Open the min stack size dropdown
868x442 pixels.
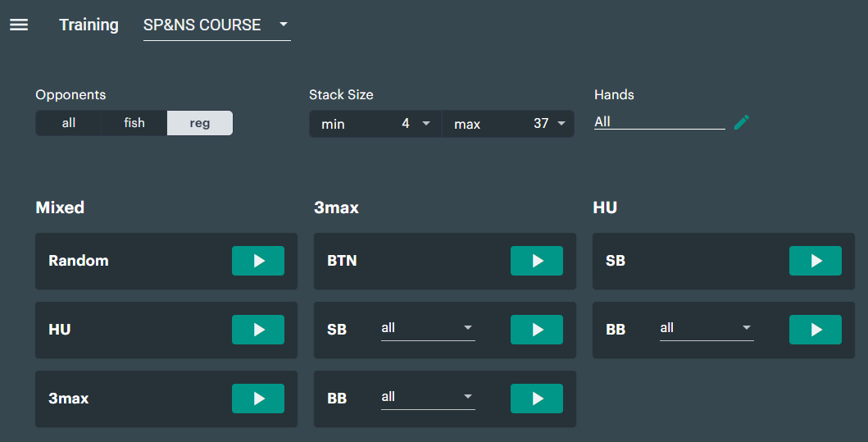pos(375,124)
